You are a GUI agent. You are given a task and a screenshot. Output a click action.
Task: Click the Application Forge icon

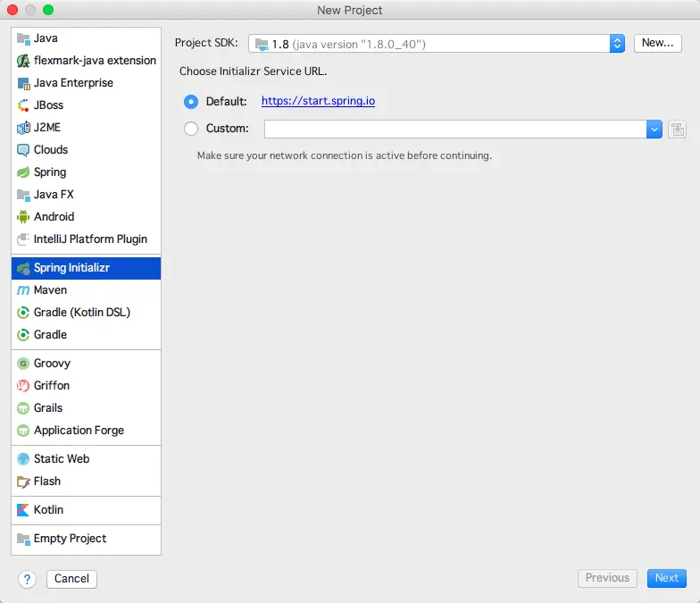pyautogui.click(x=23, y=431)
